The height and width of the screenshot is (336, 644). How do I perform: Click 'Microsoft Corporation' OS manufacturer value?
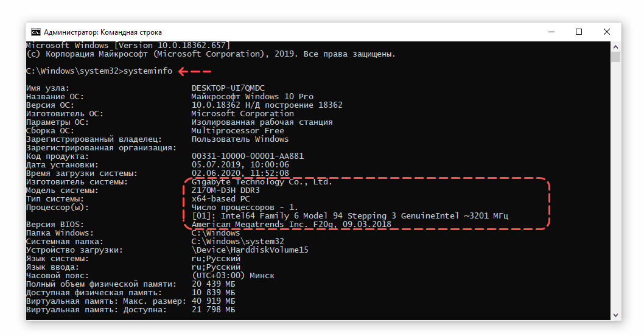[x=243, y=113]
